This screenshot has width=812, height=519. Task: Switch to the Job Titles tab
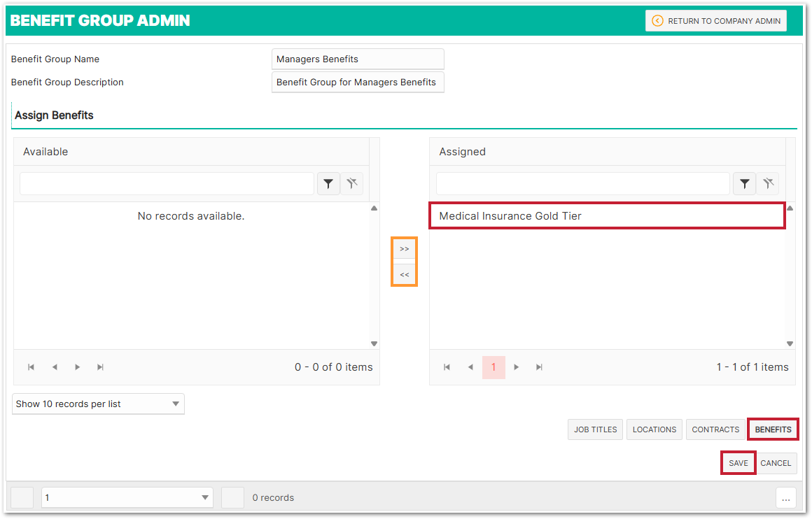pyautogui.click(x=595, y=429)
